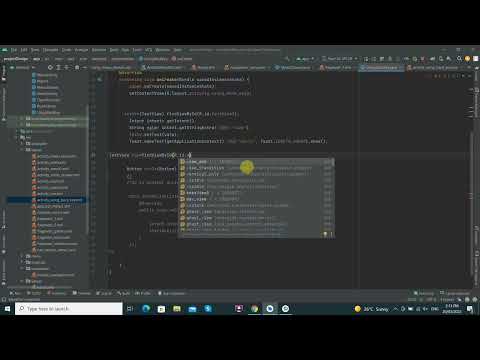The height and width of the screenshot is (360, 480).
Task: Toggle the vertical Project tab on left edge
Action: coord(4,73)
